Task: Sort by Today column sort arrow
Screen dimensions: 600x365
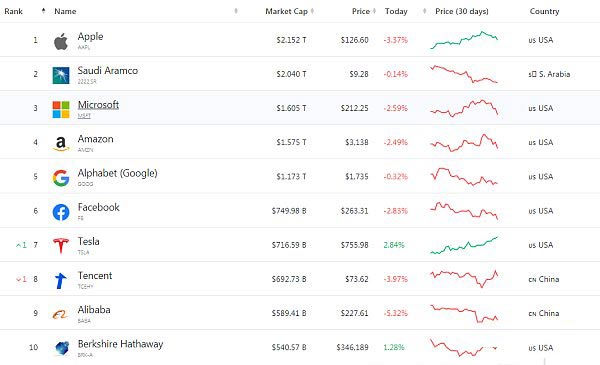Action: tap(424, 11)
